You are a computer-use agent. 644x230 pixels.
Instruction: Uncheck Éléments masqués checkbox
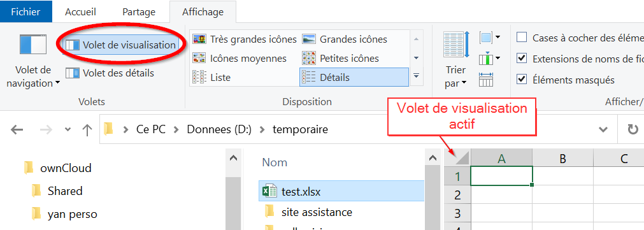[522, 79]
